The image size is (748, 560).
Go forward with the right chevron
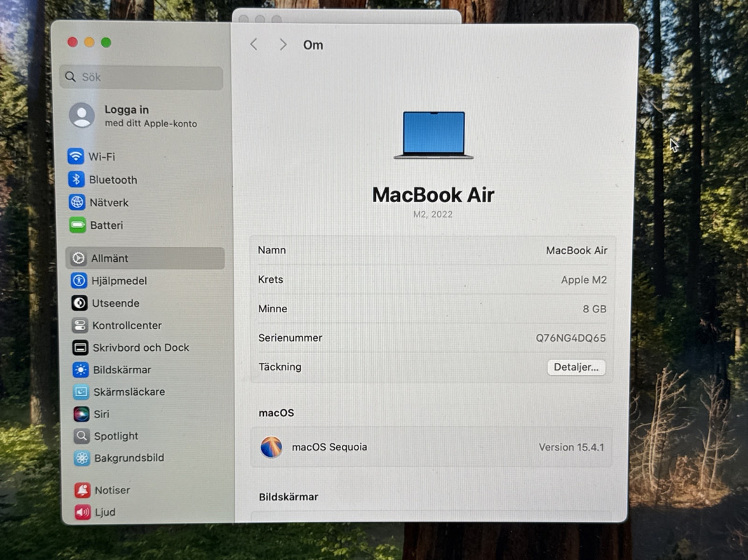click(x=283, y=44)
